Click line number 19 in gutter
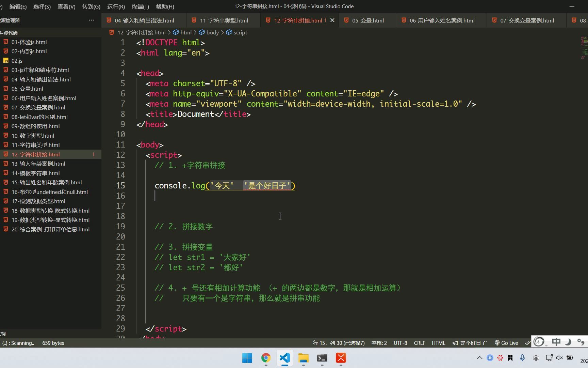This screenshot has height=368, width=588. [x=120, y=227]
